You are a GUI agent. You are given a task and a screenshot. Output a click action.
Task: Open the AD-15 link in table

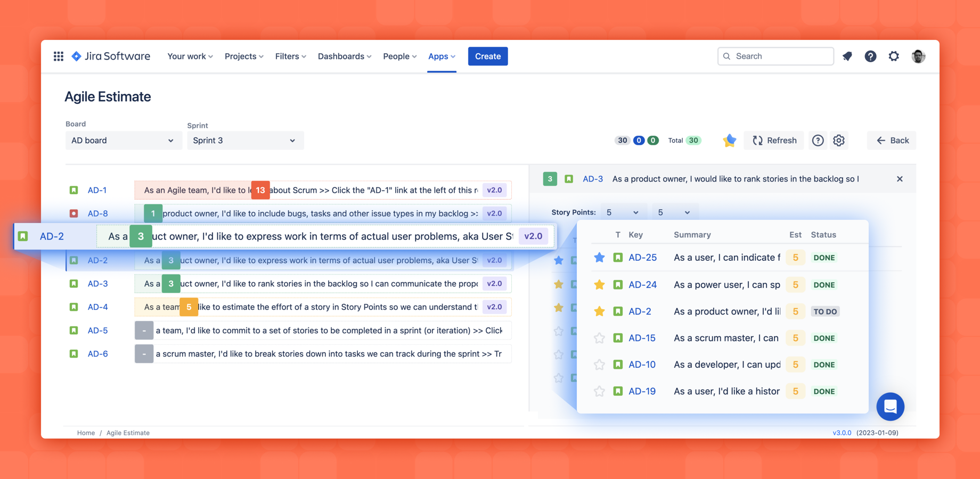(642, 338)
